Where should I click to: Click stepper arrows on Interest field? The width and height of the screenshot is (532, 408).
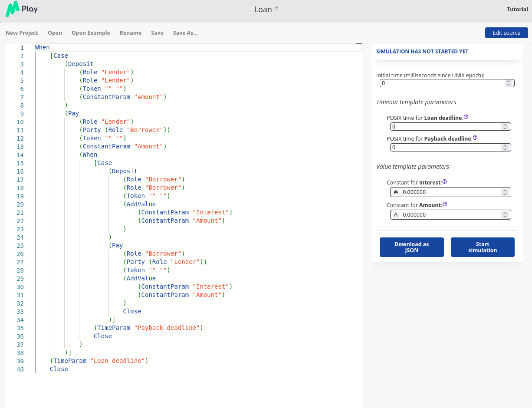[x=505, y=192]
